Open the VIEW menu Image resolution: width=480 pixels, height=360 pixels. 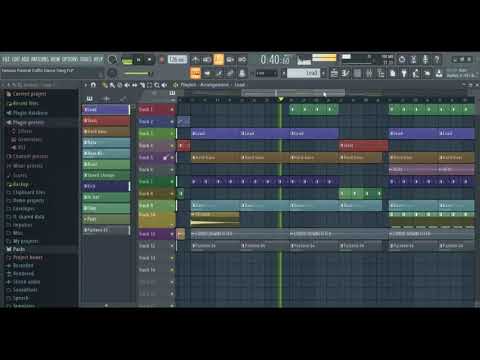coord(55,60)
